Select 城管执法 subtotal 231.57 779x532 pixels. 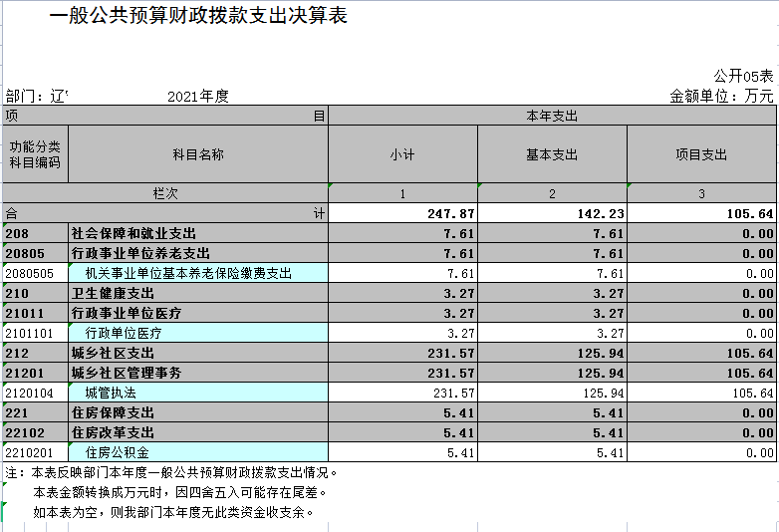[x=402, y=393]
